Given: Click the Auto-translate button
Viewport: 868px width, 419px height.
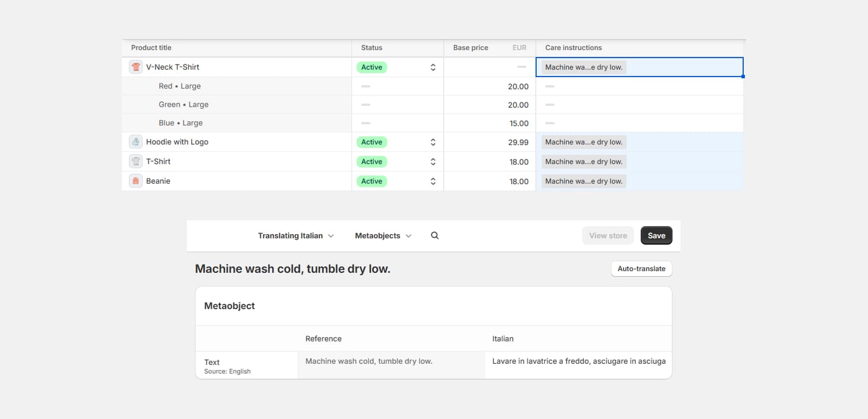Looking at the screenshot, I should coord(641,269).
